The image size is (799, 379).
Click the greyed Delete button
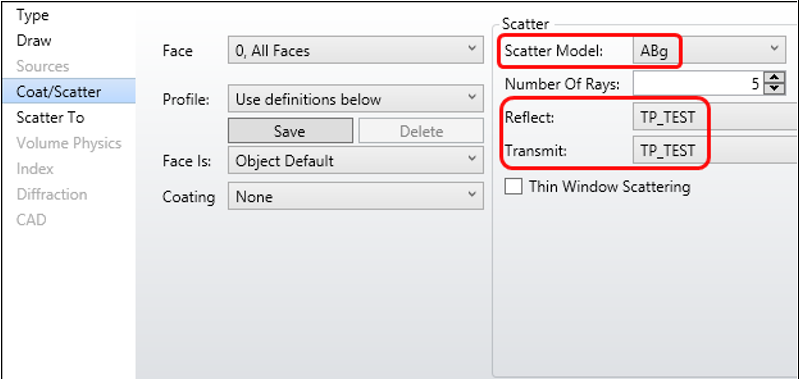point(421,131)
